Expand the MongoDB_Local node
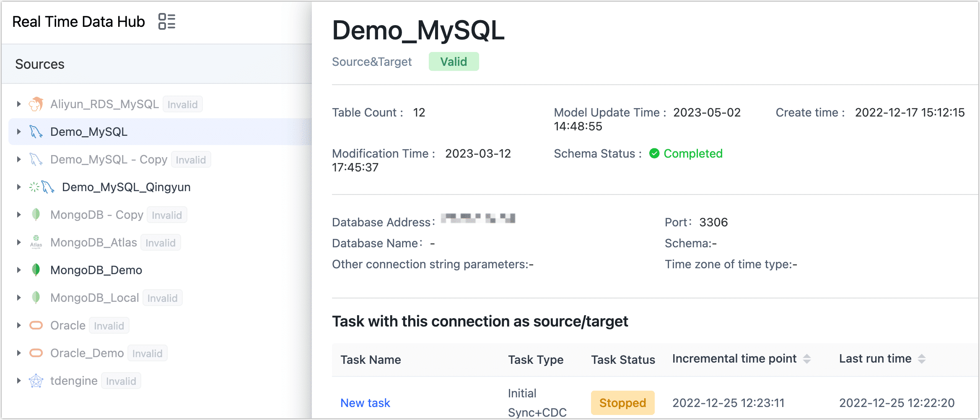This screenshot has height=420, width=980. (18, 298)
